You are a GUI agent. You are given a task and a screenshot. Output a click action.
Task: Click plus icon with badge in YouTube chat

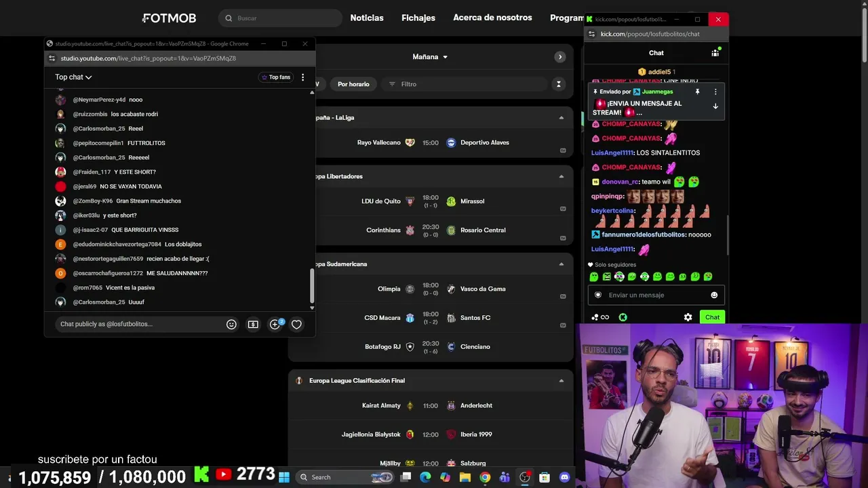pyautogui.click(x=275, y=324)
